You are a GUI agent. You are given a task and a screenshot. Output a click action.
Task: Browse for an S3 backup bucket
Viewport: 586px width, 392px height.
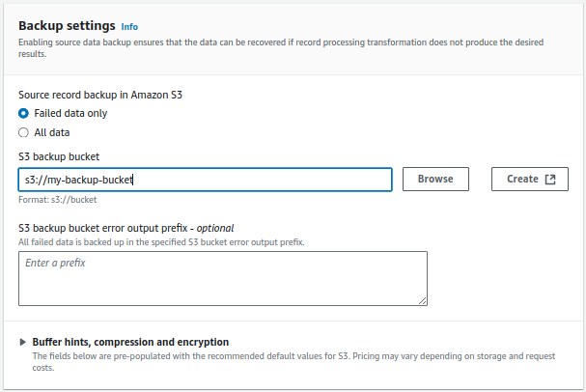435,179
